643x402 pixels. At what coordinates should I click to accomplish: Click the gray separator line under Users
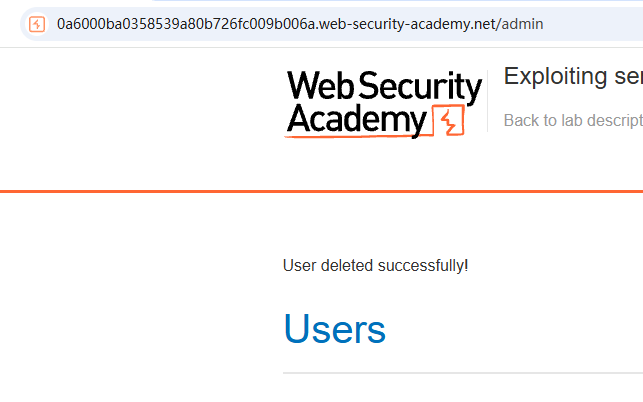(463, 373)
